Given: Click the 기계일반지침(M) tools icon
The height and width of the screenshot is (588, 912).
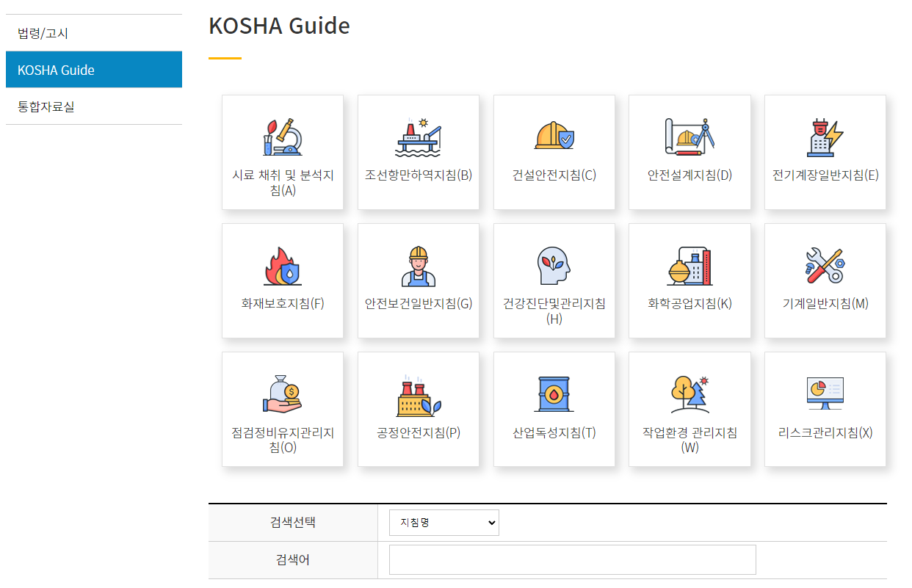Looking at the screenshot, I should [x=825, y=280].
